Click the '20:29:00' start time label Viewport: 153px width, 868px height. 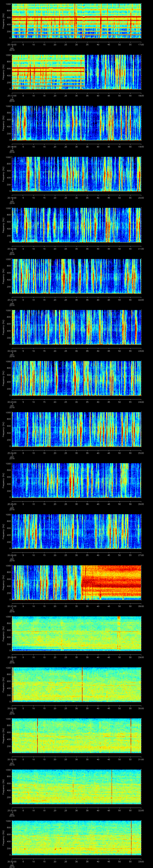tap(12, 708)
